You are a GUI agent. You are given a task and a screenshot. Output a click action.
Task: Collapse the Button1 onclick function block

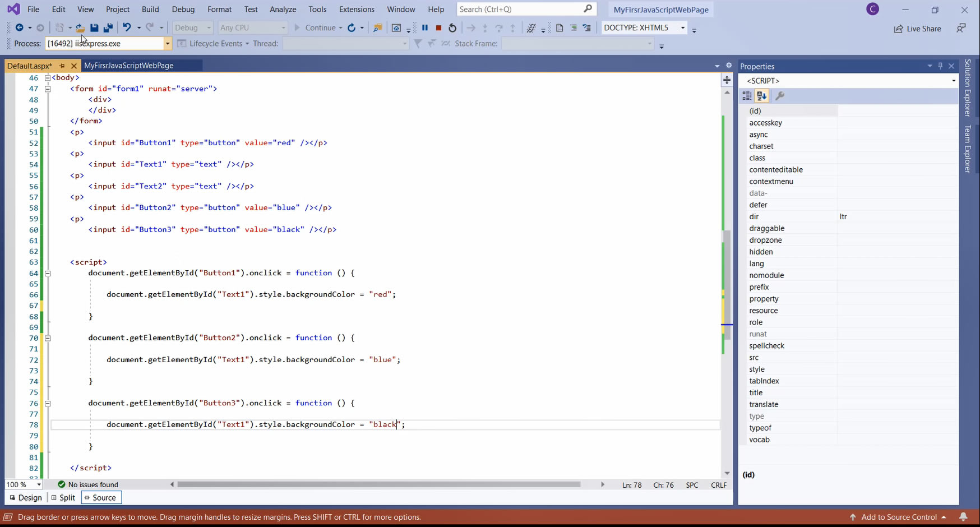pos(48,274)
